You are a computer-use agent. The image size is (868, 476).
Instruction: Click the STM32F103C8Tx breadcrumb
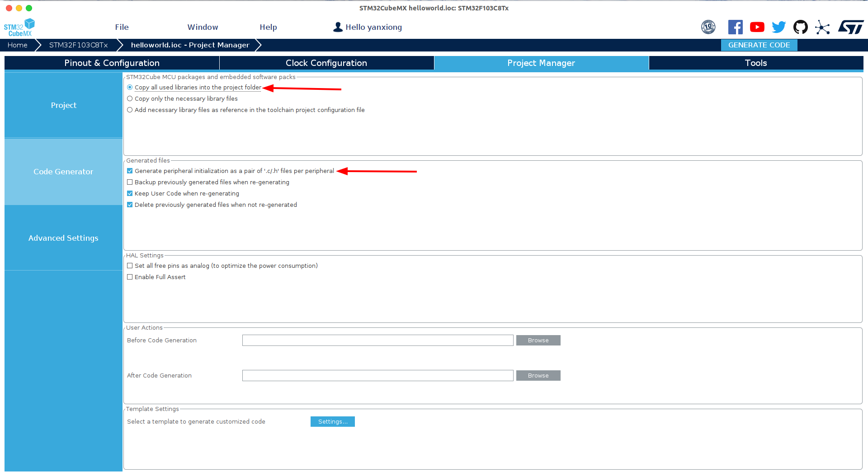coord(78,45)
